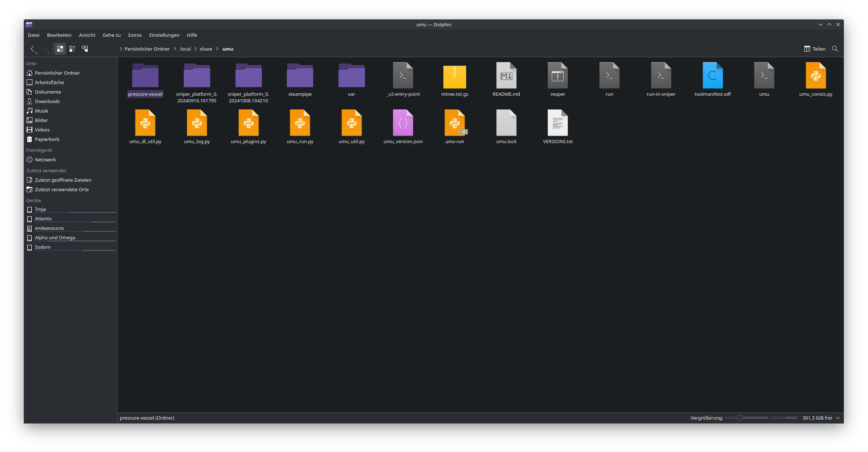Switch to compact view mode
The width and height of the screenshot is (868, 452).
tap(72, 49)
